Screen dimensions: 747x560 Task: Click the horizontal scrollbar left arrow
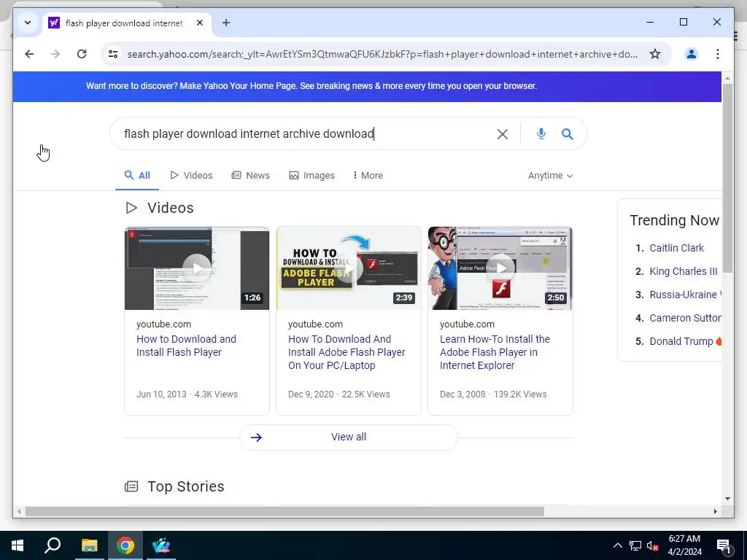coord(19,511)
